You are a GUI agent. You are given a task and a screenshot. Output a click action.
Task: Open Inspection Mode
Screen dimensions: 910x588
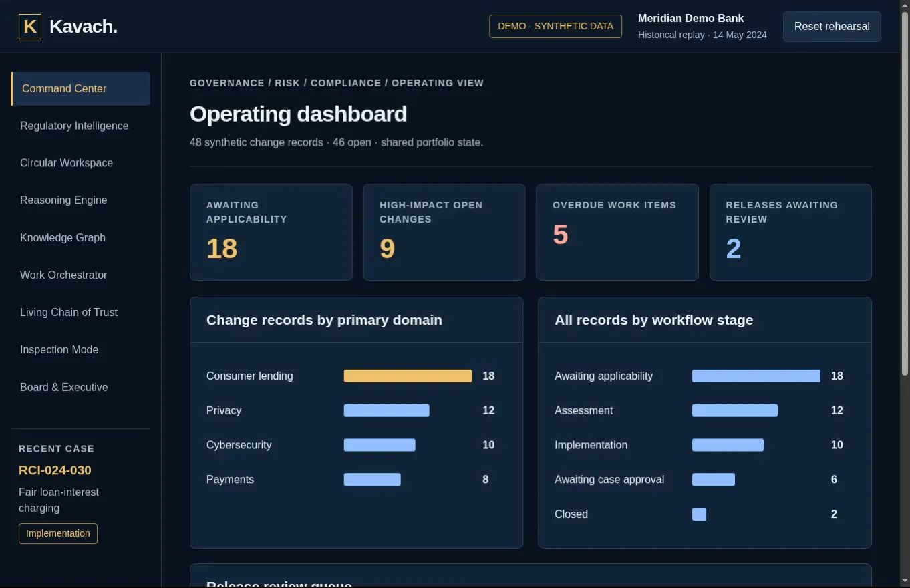point(80,350)
